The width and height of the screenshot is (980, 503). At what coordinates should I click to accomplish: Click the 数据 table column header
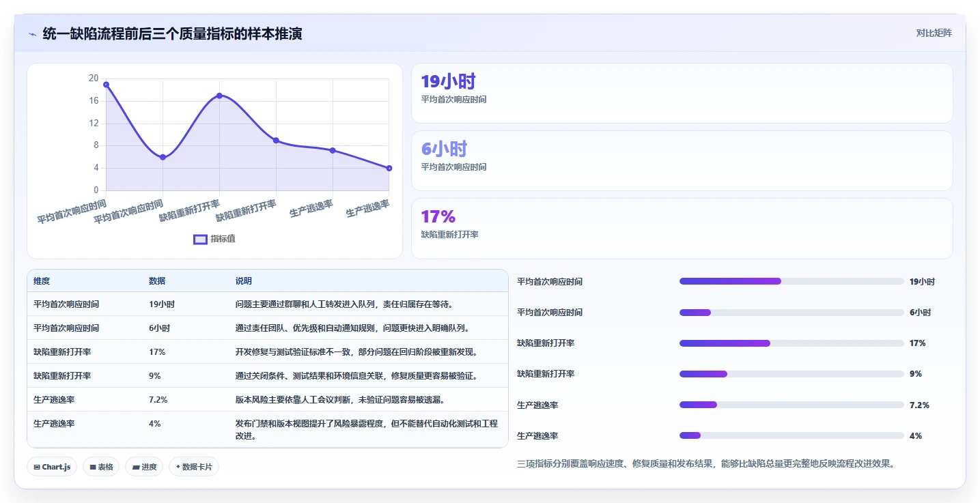tap(157, 281)
